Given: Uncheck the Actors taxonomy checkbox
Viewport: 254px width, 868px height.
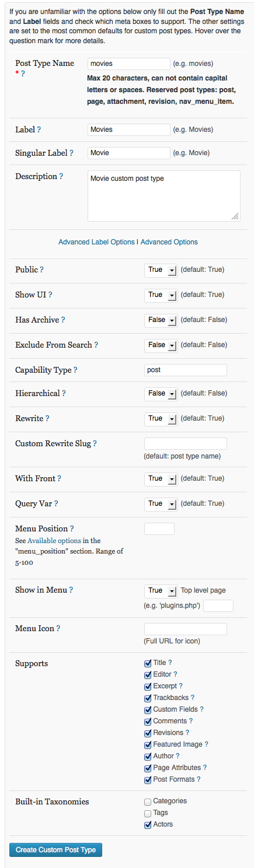Looking at the screenshot, I should tap(148, 825).
